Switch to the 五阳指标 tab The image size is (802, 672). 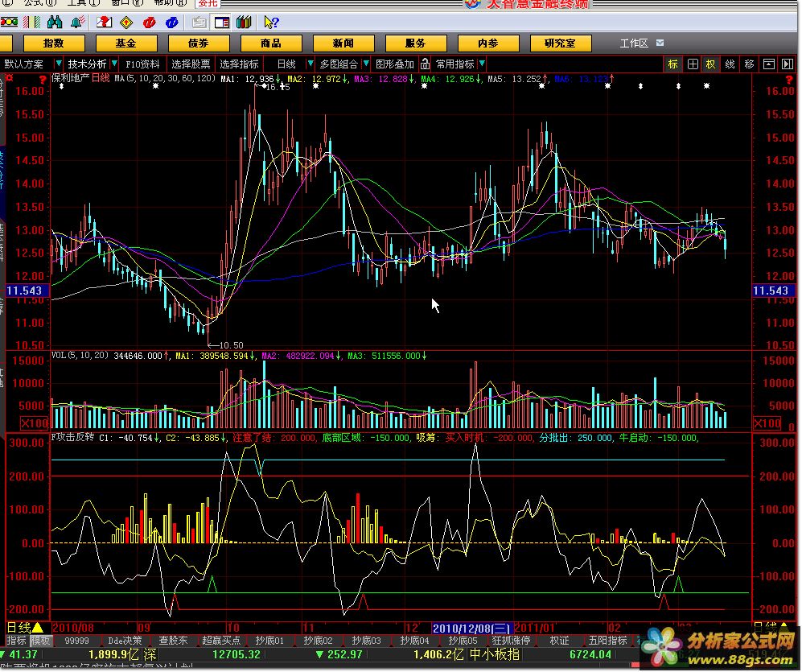[607, 641]
